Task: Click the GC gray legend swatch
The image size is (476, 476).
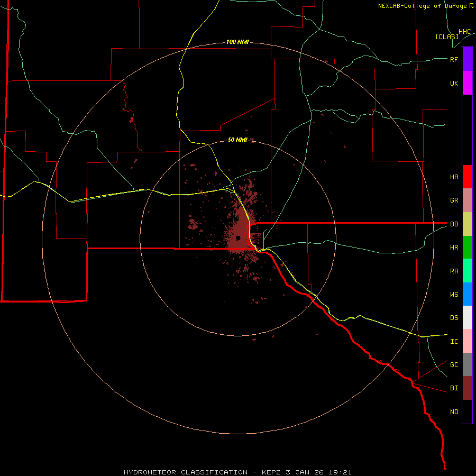Action: click(467, 364)
